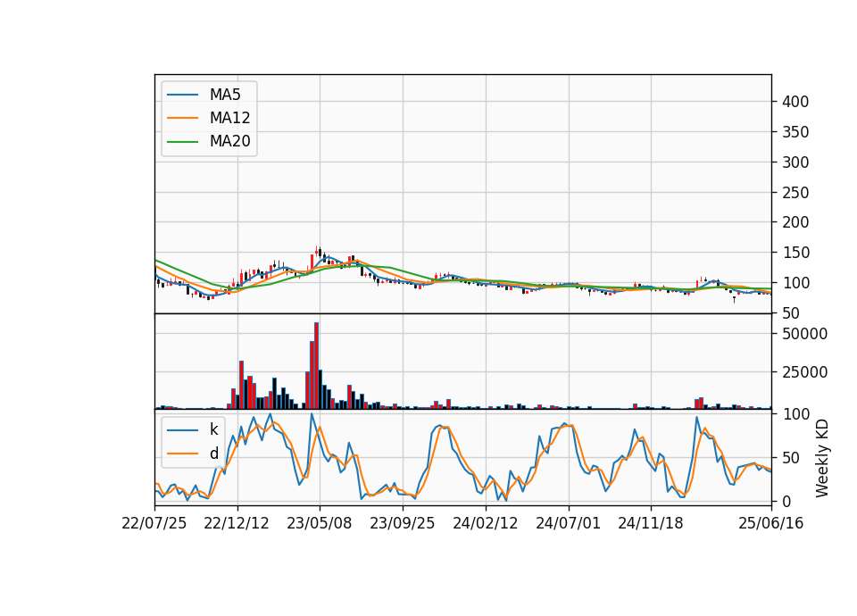The height and width of the screenshot is (616, 857).
Task: Click the 24/02/12 date label
Action: pos(486,523)
